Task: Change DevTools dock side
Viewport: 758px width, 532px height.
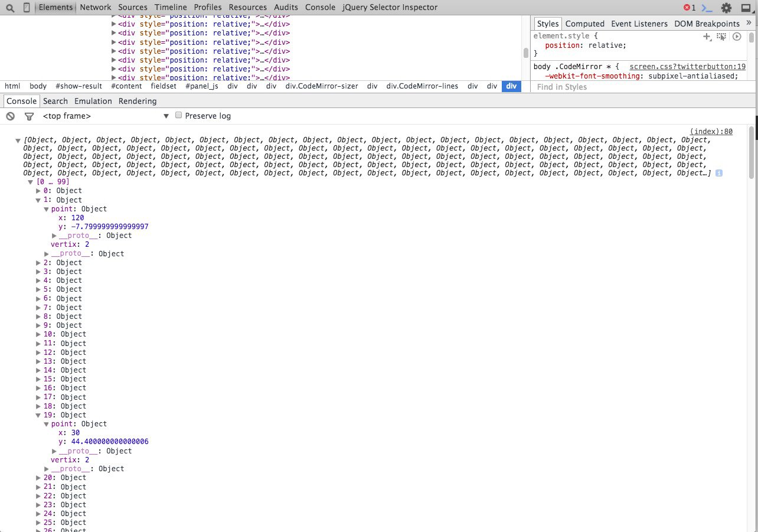Action: point(746,8)
